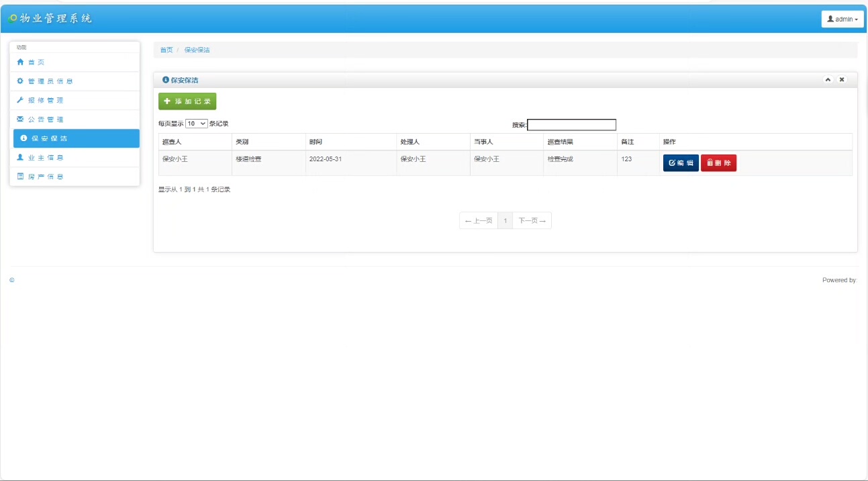This screenshot has width=868, height=481.
Task: Edit the 保安小王 record with 编辑
Action: 681,163
